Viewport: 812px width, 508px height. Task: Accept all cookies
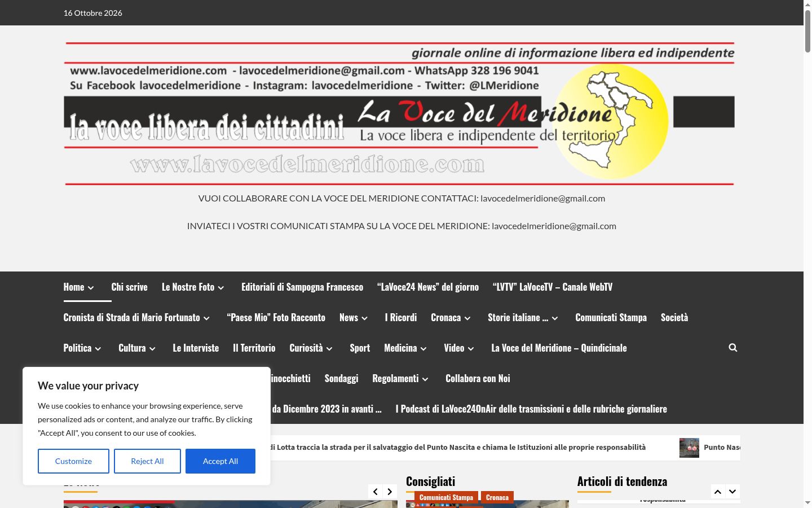tap(220, 461)
